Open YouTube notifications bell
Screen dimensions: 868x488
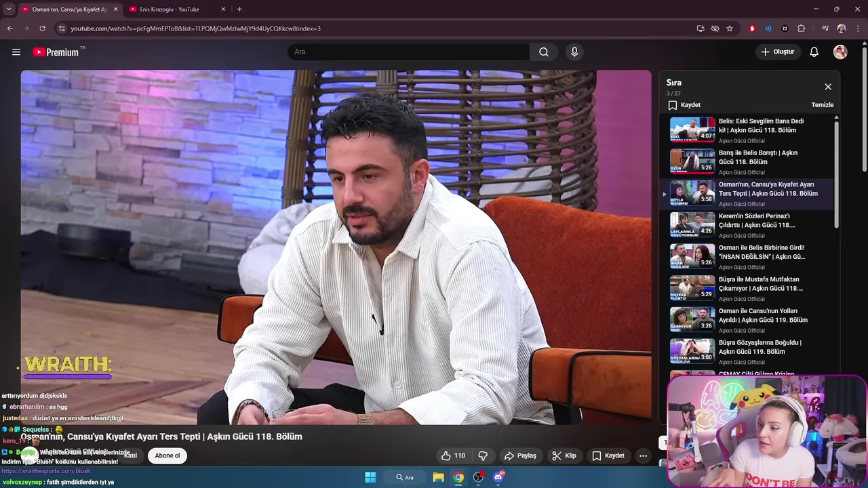tap(814, 52)
